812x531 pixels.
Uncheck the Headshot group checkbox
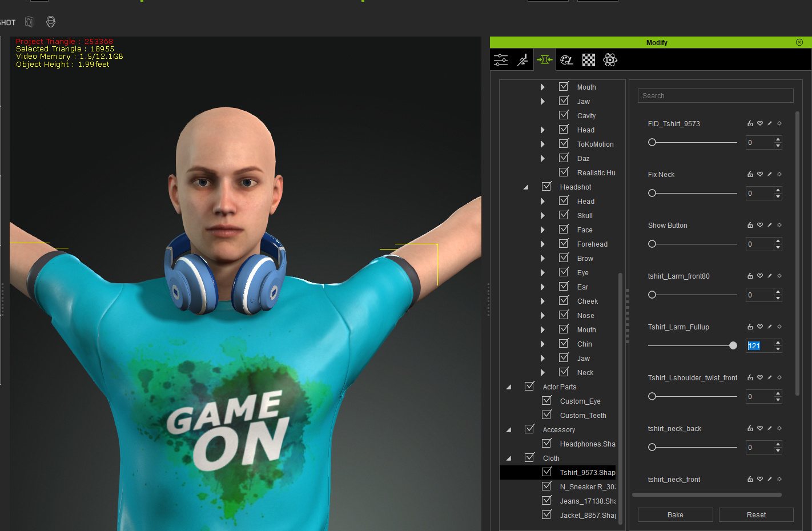point(546,186)
